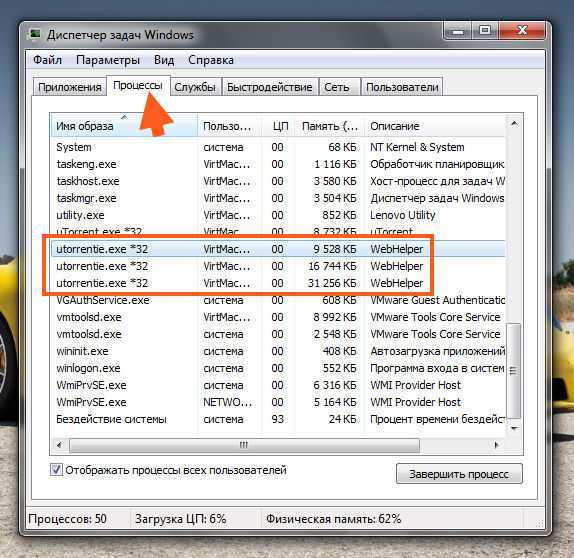The height and width of the screenshot is (558, 574).
Task: Switch to the Быстродействие tab
Action: (x=269, y=87)
